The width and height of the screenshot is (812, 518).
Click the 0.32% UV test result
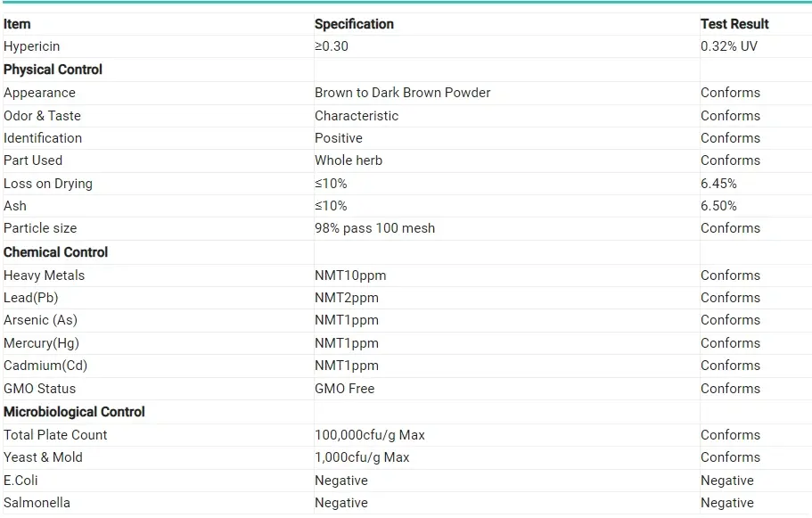[x=728, y=46]
